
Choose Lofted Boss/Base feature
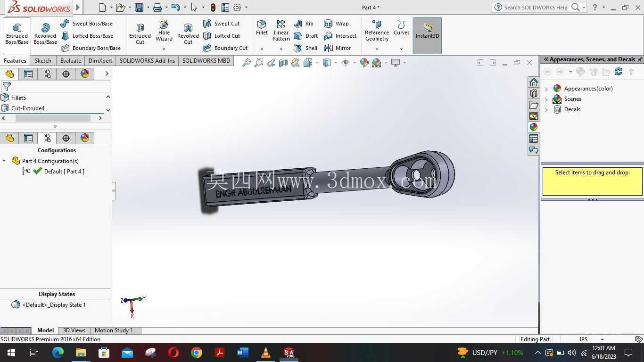point(87,36)
